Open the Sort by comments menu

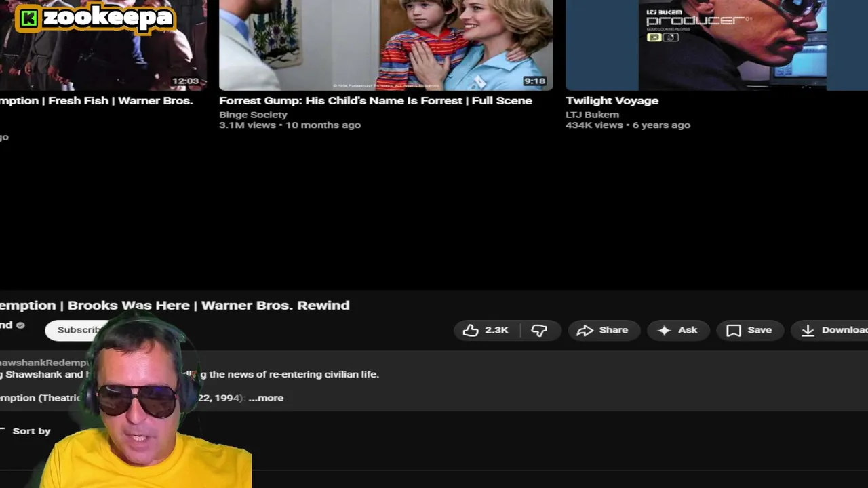click(25, 431)
